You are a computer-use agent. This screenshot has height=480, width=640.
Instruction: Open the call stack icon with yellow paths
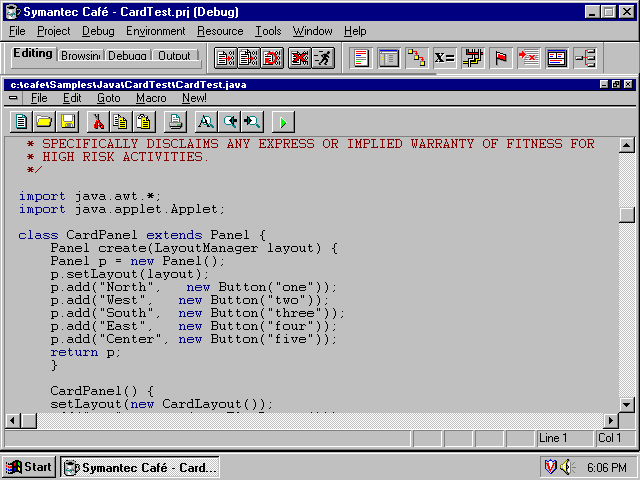(x=473, y=58)
